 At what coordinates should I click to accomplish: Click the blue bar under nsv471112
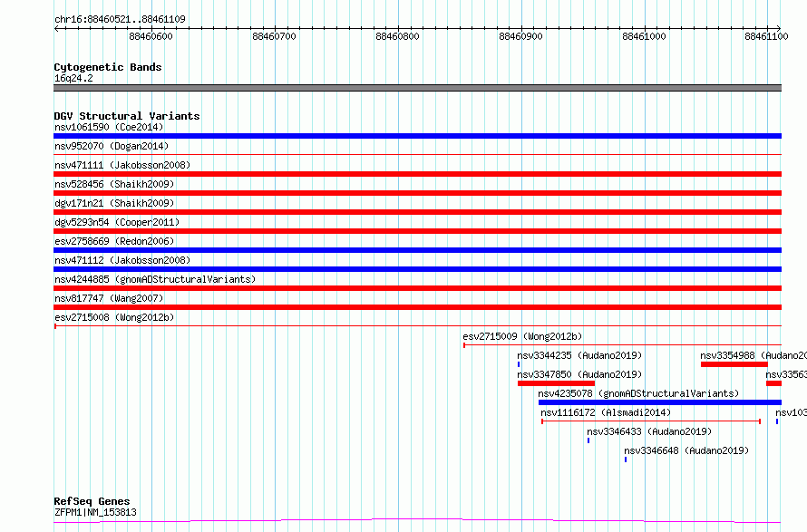click(417, 269)
